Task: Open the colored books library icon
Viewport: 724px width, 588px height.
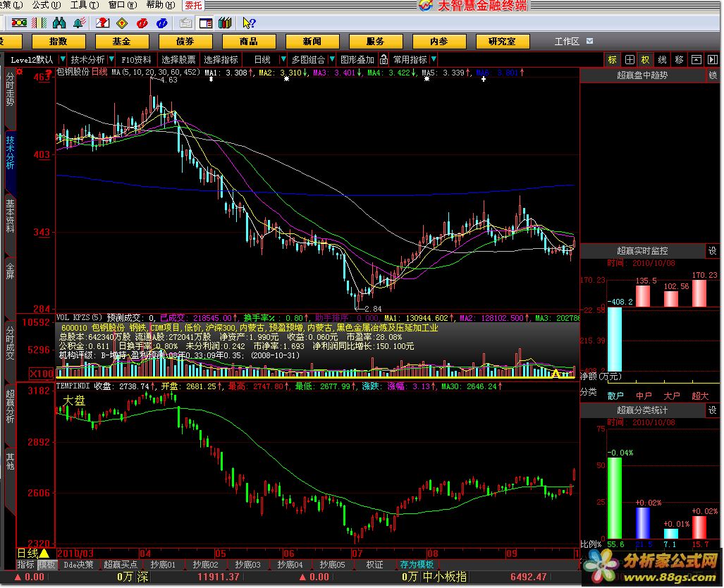Action: point(226,23)
